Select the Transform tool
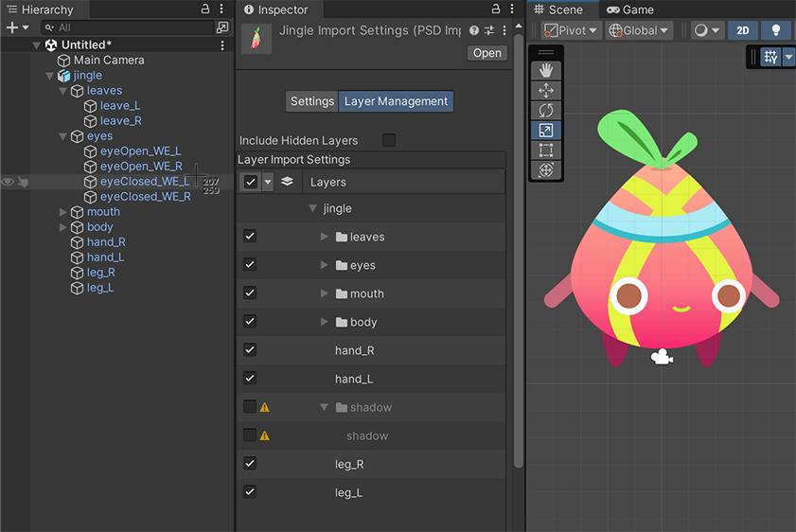This screenshot has height=532, width=796. 546,170
